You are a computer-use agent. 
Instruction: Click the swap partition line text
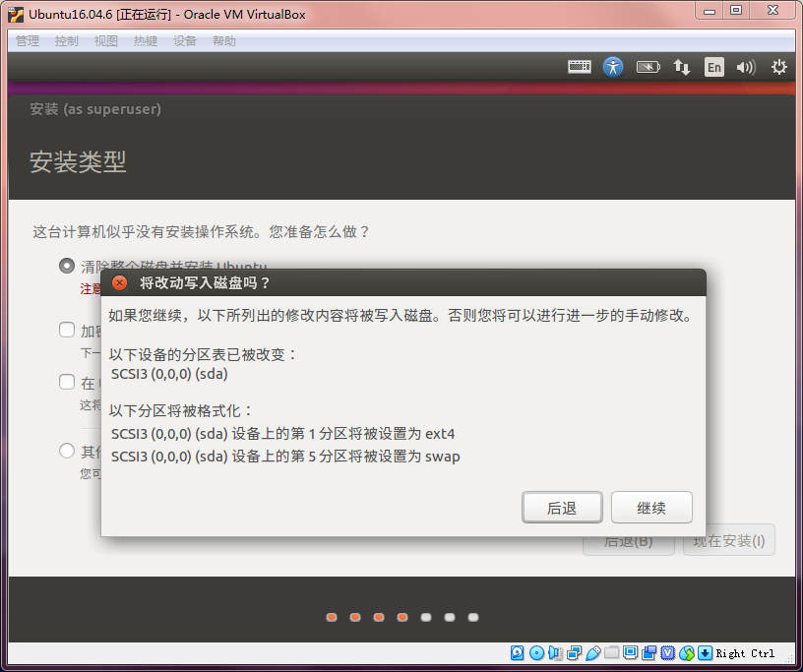click(285, 457)
